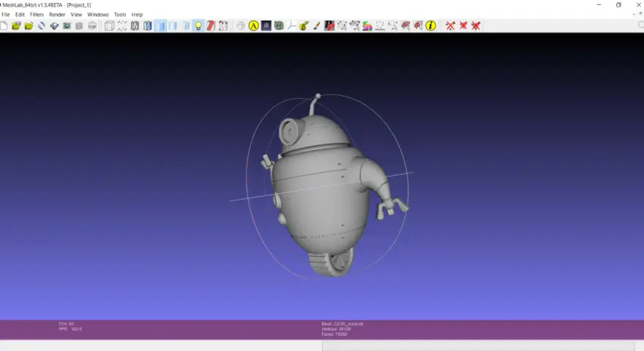Open the Filters menu
Image resolution: width=644 pixels, height=351 pixels.
pos(37,15)
